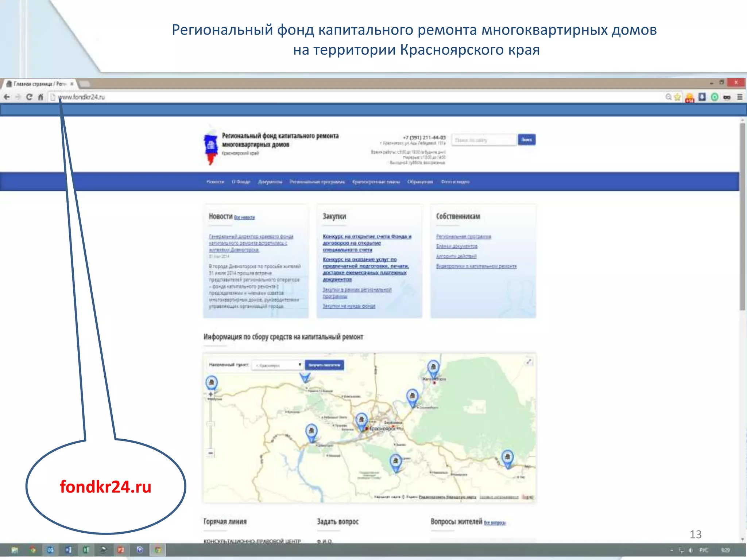Click the volume icon in system tray
747x560 pixels.
click(x=690, y=550)
